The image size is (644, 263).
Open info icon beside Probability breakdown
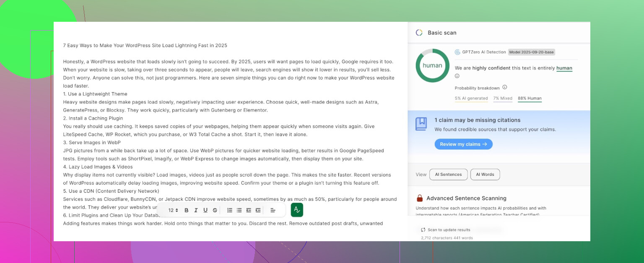coord(505,88)
